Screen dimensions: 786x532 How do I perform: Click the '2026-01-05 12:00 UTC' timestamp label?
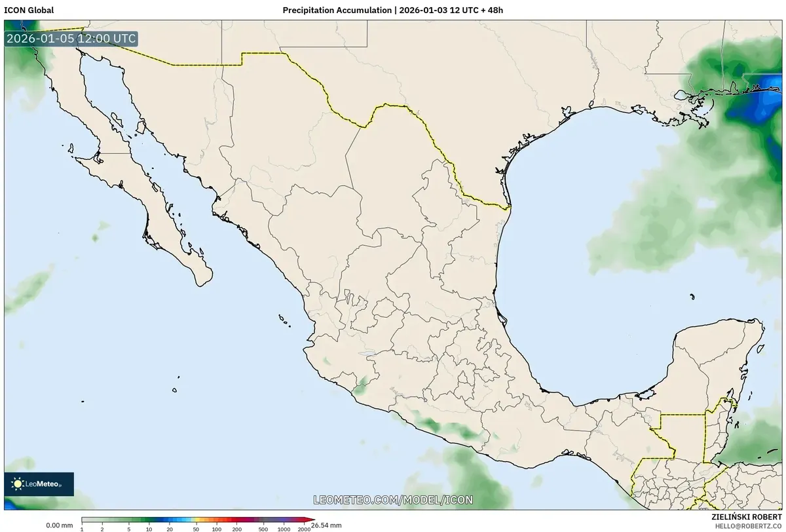(x=71, y=38)
